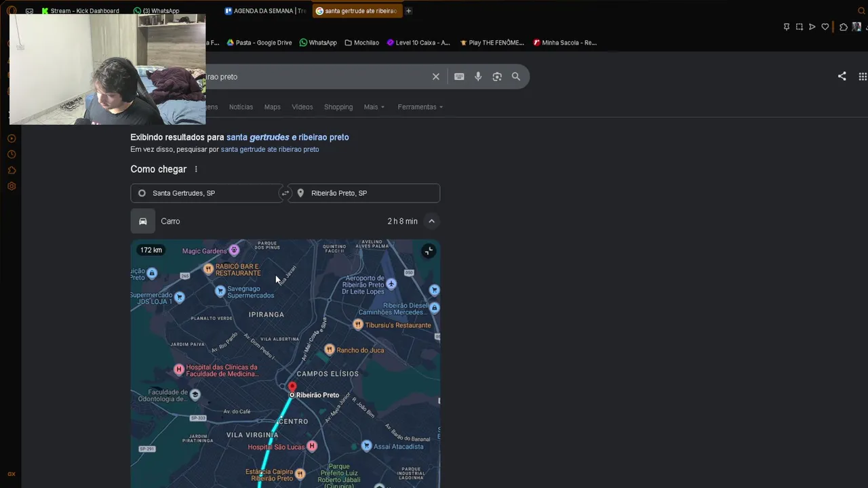
Task: Click the Ribeirão Preto airport marker
Action: pyautogui.click(x=391, y=284)
